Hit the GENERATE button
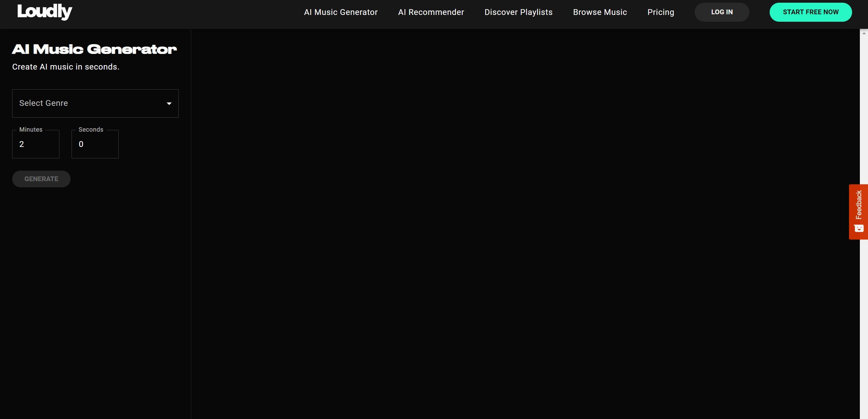This screenshot has height=419, width=868. coord(41,179)
